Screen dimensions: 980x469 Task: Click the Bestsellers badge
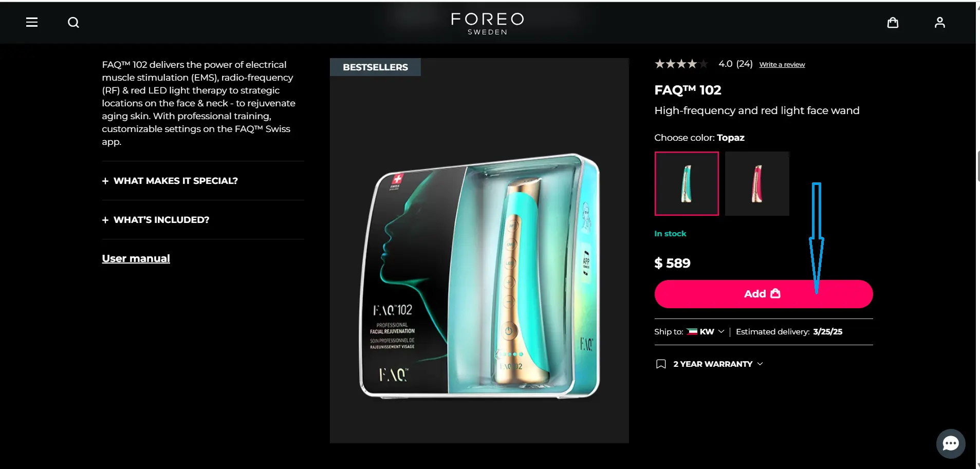point(375,67)
